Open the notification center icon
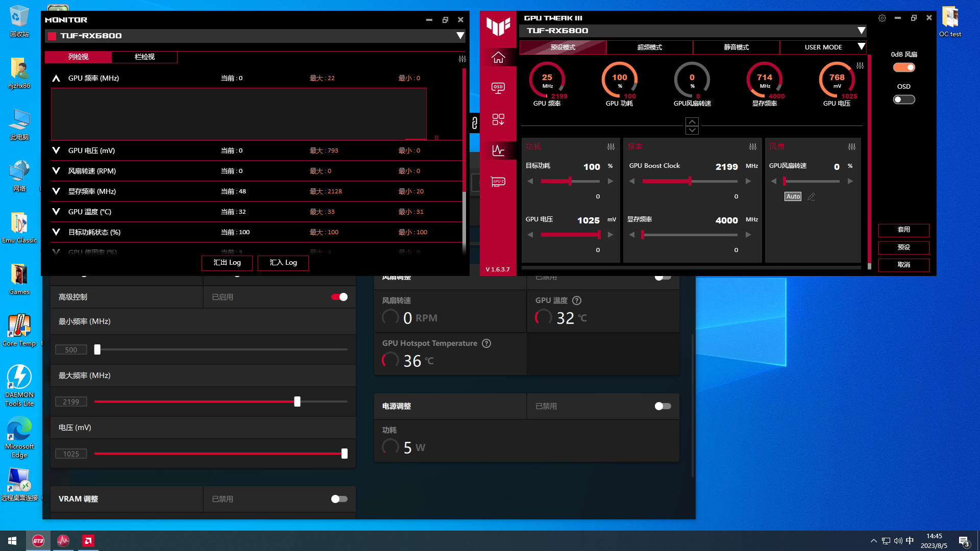The image size is (980, 551). (x=964, y=541)
